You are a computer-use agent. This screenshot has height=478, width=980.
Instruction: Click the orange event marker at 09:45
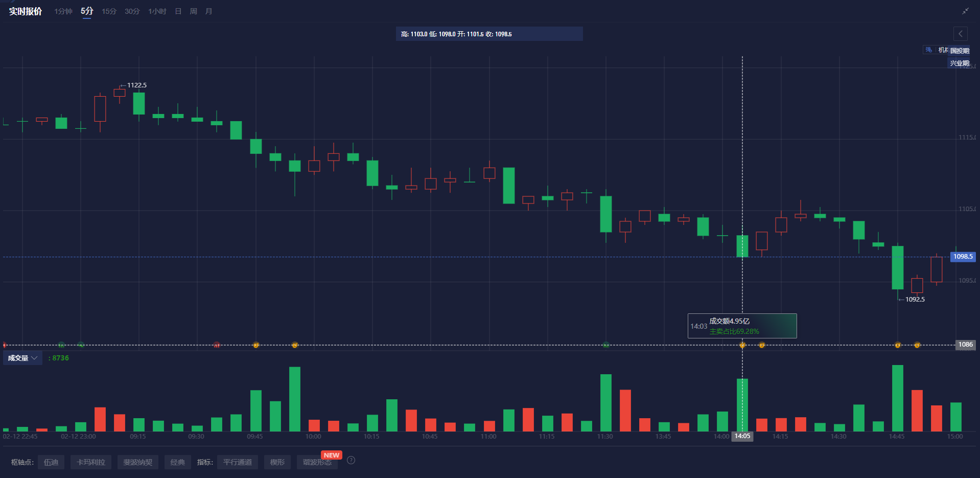pyautogui.click(x=256, y=345)
